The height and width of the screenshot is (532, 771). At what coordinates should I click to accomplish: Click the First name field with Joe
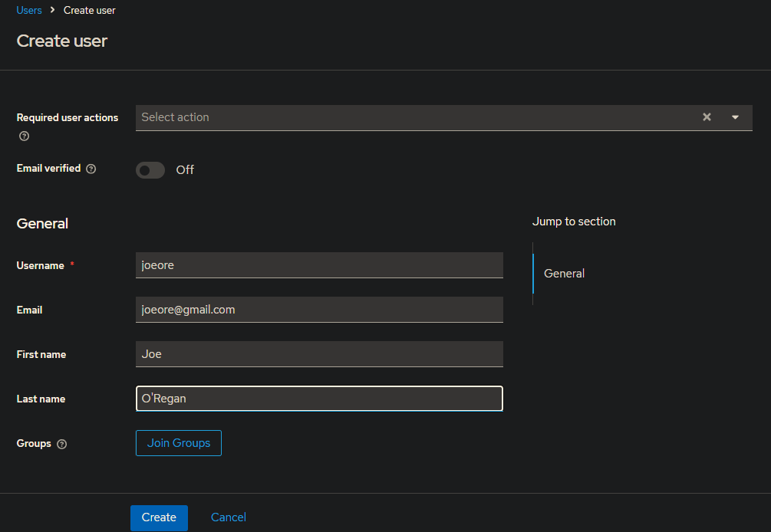pyautogui.click(x=319, y=354)
